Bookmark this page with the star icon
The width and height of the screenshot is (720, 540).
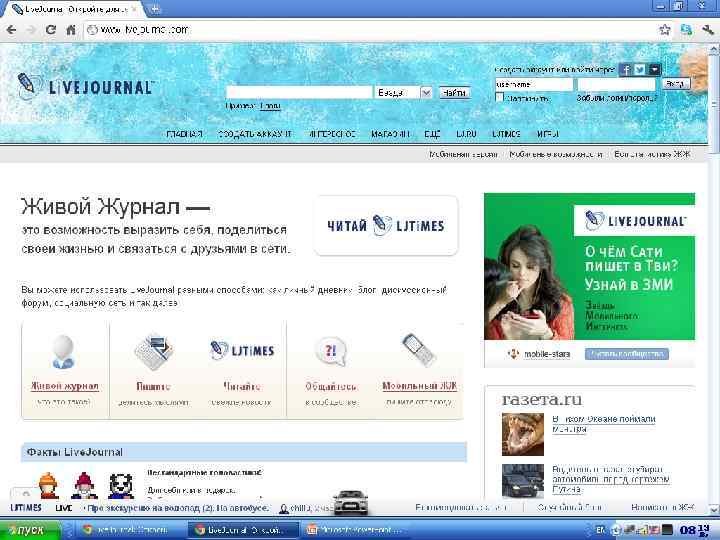click(664, 30)
